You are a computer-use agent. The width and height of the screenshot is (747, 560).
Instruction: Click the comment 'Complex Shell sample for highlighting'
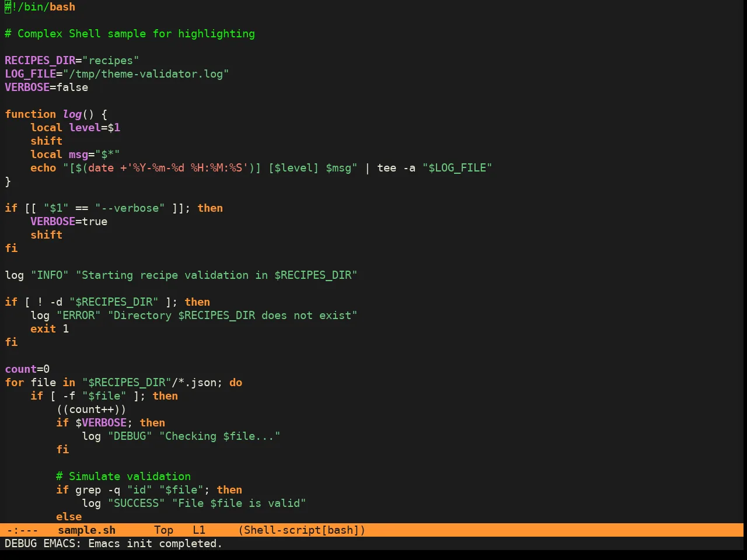tap(136, 34)
